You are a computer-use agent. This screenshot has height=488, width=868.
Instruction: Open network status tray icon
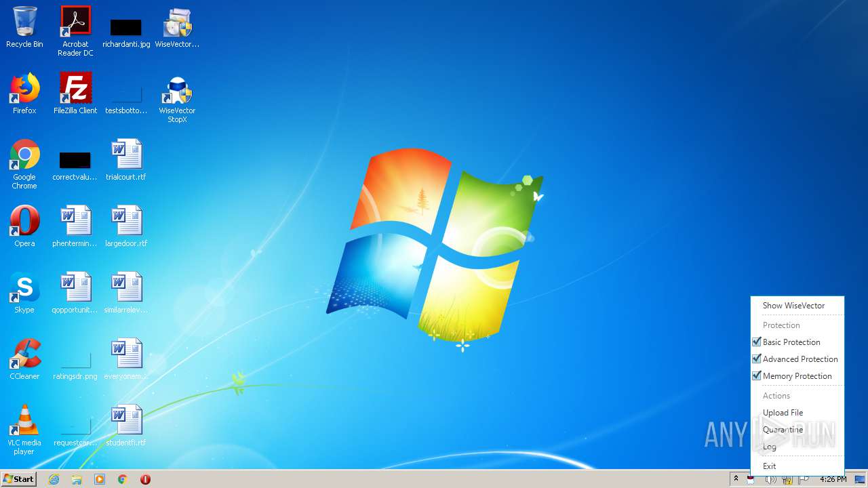click(x=787, y=479)
